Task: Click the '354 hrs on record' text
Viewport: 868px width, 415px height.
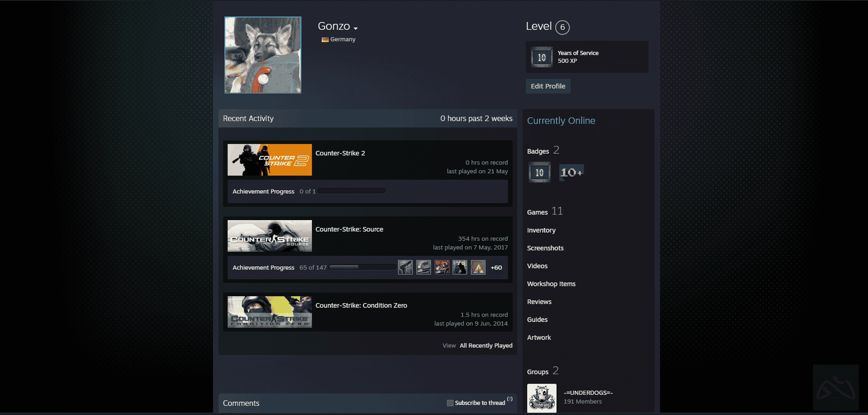Action: pyautogui.click(x=483, y=239)
